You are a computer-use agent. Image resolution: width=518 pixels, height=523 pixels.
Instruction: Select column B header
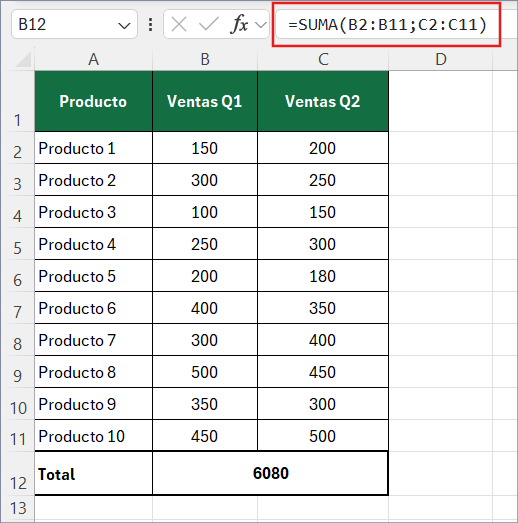pos(205,59)
